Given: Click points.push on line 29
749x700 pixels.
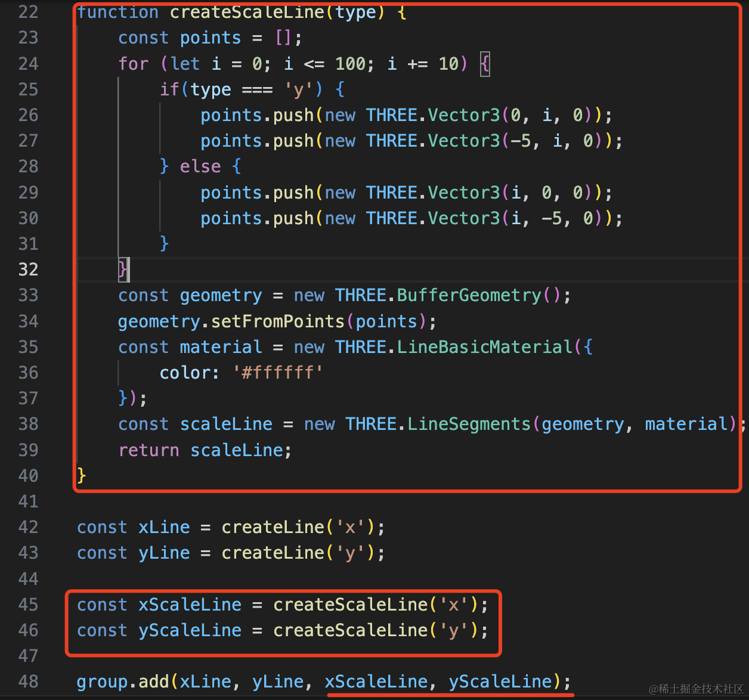Looking at the screenshot, I should pos(257,193).
